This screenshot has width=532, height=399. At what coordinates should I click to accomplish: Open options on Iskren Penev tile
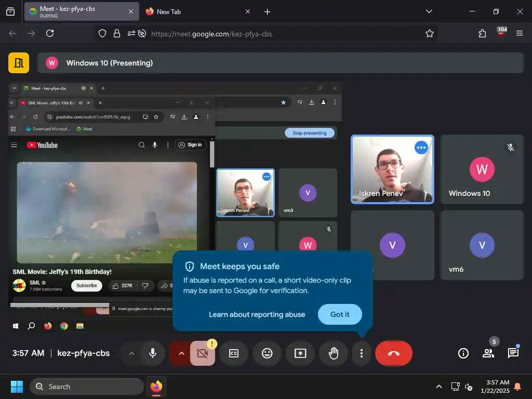click(421, 147)
